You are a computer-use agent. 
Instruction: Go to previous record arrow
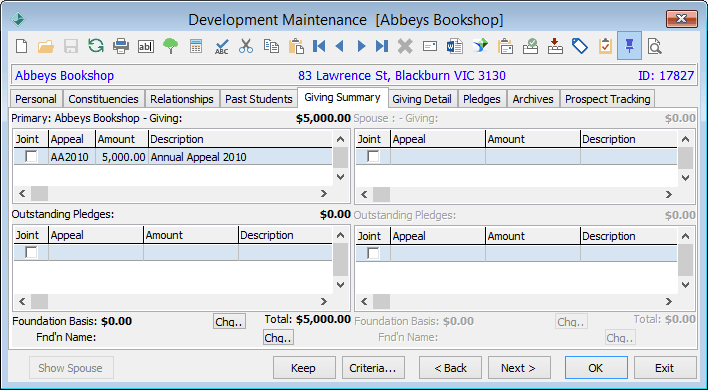pos(340,46)
